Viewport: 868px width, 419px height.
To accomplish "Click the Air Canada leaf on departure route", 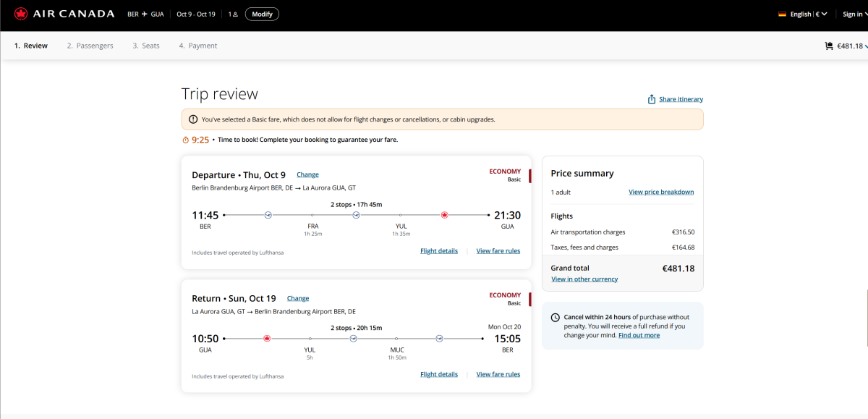I will coord(444,215).
